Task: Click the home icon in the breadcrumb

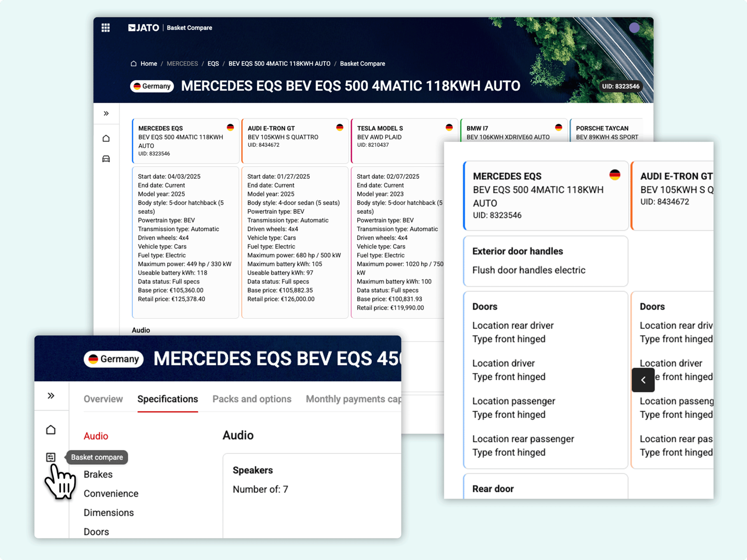Action: tap(133, 63)
